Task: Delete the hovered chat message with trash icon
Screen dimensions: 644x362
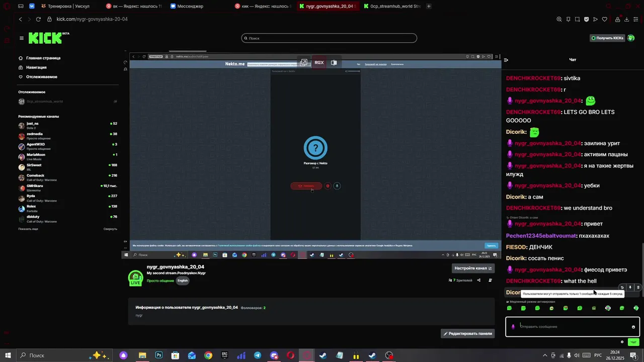Action: pyautogui.click(x=638, y=288)
